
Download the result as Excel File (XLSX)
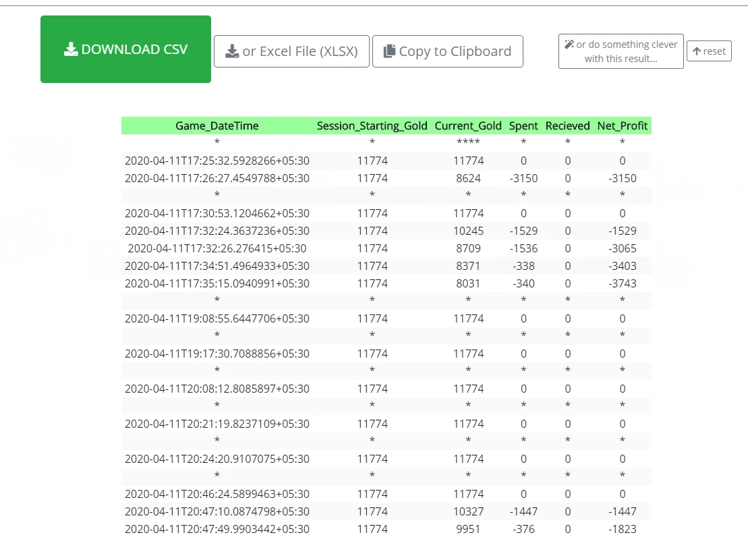tap(291, 51)
